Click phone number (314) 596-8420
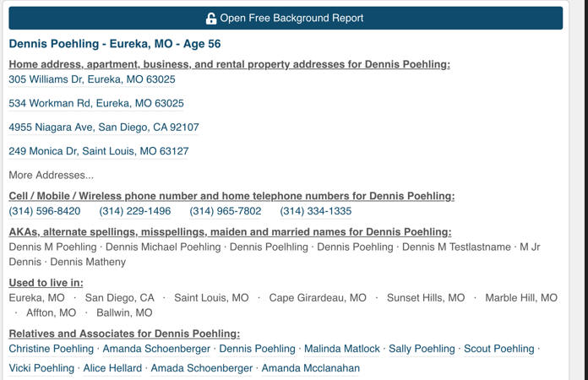 (45, 211)
